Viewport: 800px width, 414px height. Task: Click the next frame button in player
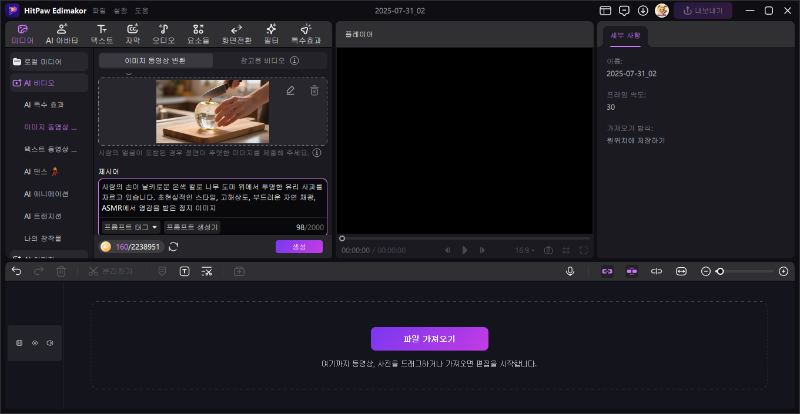[x=482, y=250]
